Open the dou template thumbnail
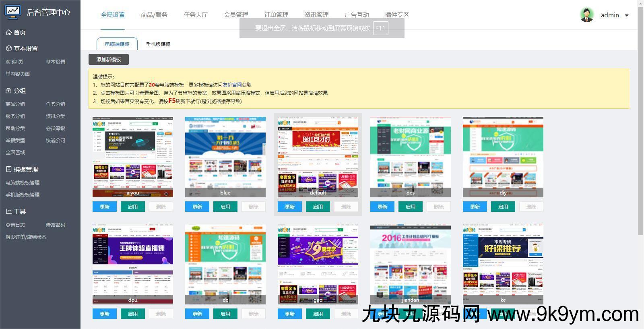 (133, 264)
